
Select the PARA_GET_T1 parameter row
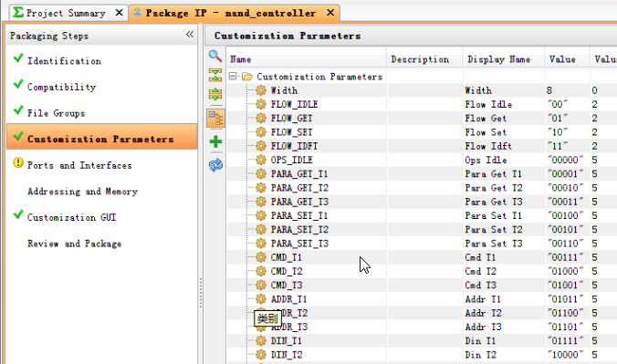[422, 174]
